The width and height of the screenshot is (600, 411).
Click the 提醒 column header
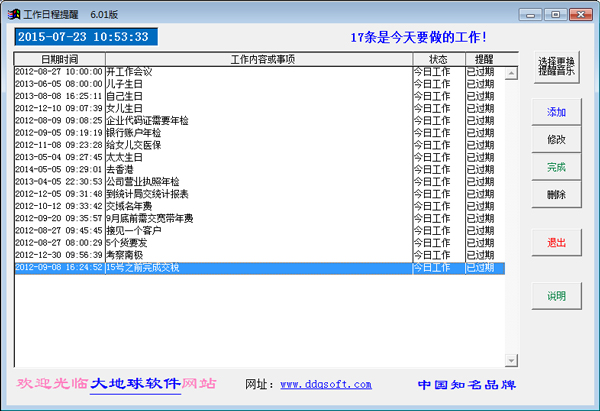pyautogui.click(x=484, y=60)
